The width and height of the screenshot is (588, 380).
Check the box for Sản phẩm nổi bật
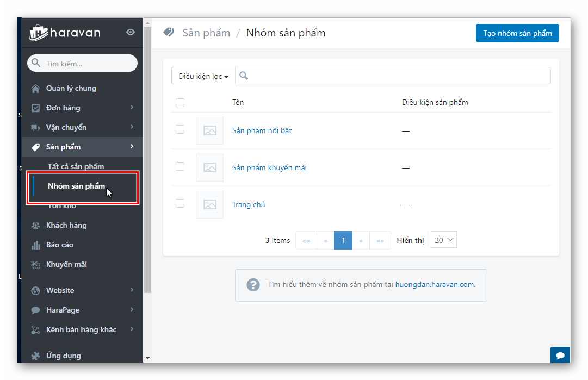180,130
